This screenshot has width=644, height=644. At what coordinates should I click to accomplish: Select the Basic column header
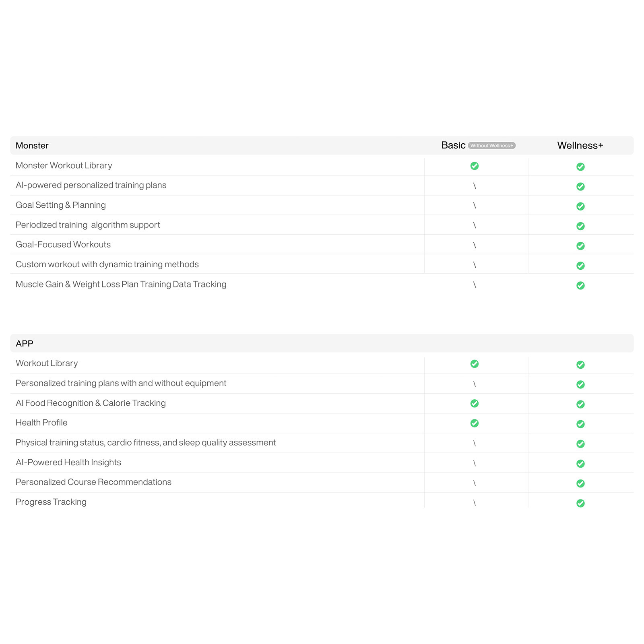tap(453, 145)
